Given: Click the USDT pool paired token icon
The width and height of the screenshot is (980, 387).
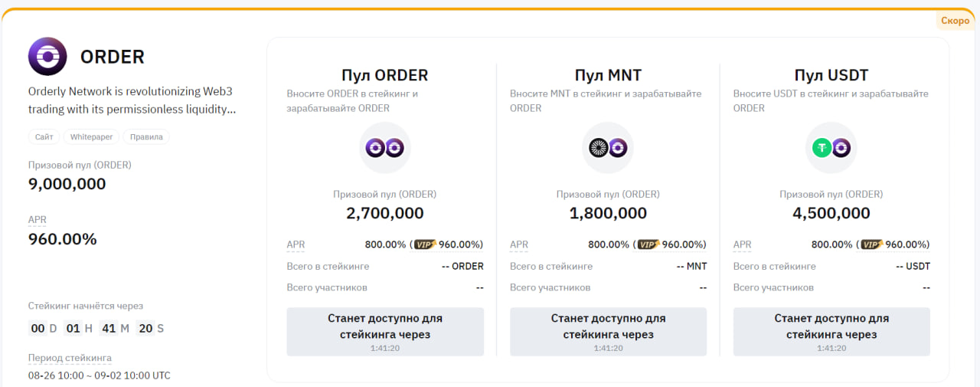Looking at the screenshot, I should coord(831,148).
